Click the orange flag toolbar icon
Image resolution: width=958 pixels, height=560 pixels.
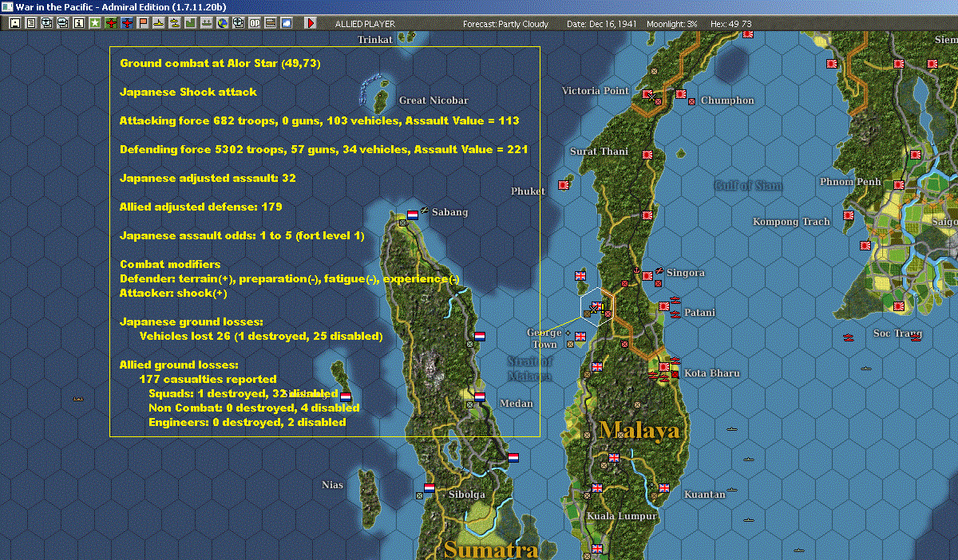143,23
